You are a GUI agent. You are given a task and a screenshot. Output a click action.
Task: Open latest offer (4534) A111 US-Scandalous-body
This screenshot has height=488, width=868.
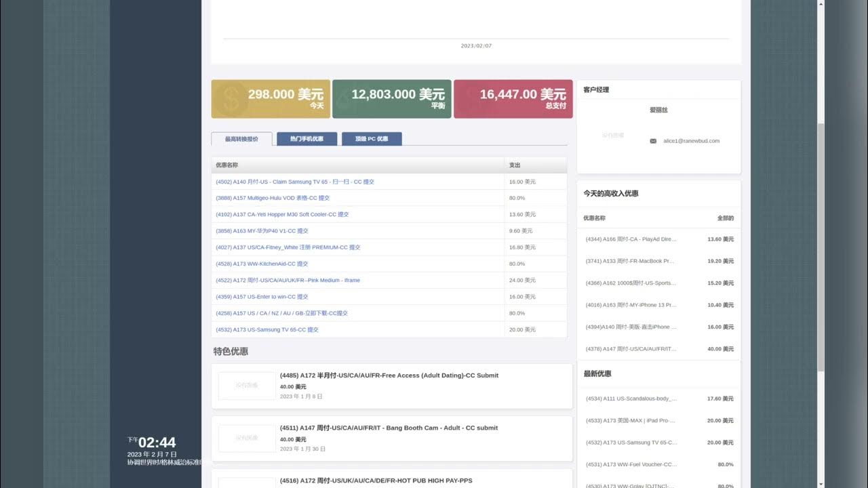pos(631,399)
